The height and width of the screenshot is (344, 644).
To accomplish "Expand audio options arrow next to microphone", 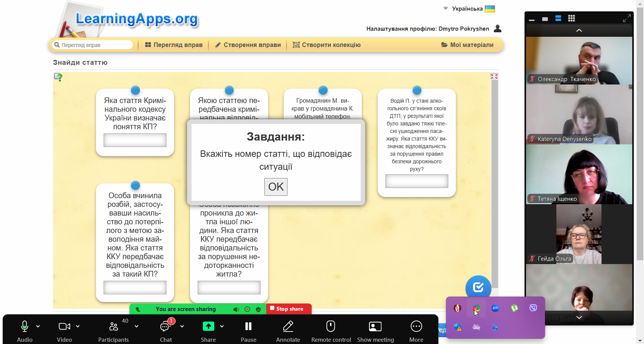I will click(x=38, y=326).
